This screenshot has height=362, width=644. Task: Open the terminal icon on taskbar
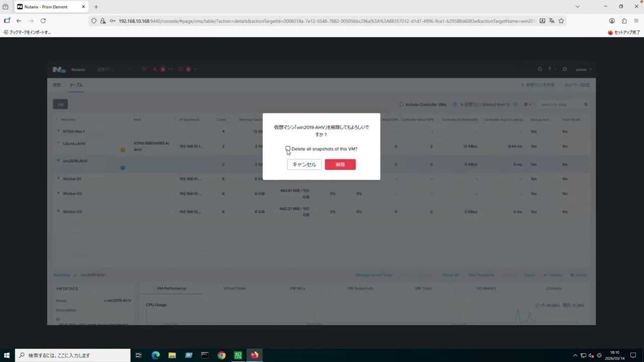[205, 355]
